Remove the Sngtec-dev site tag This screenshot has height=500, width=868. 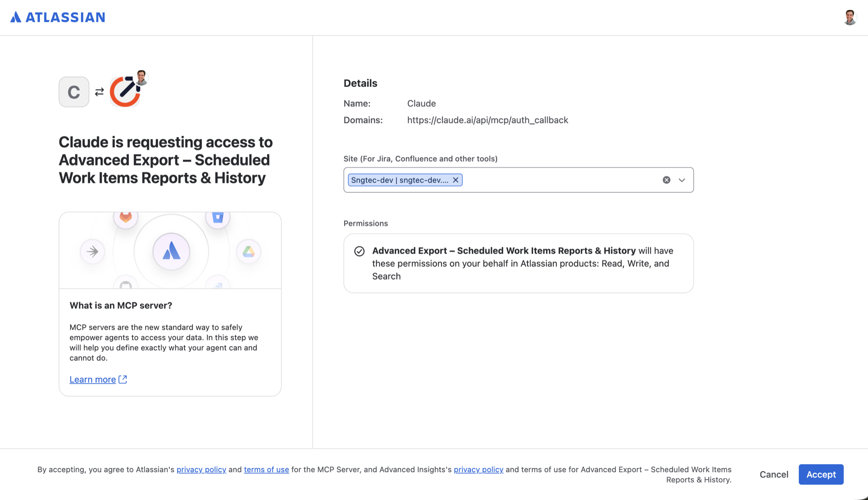(456, 180)
